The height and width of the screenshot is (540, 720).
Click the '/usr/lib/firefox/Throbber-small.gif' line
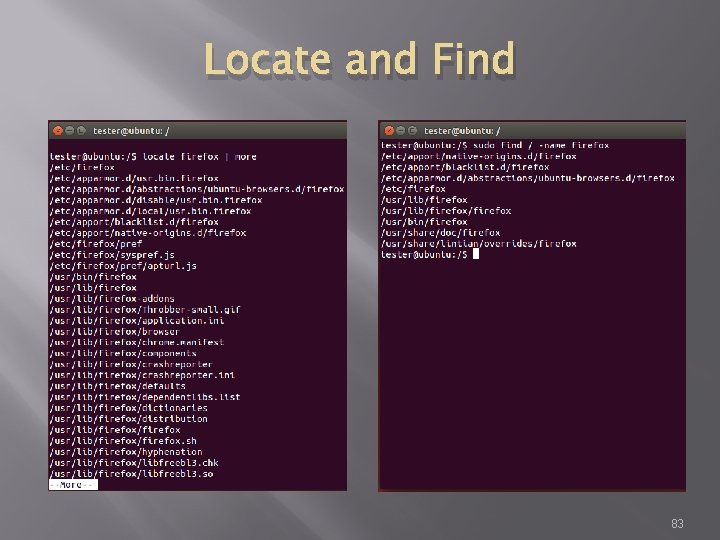point(145,309)
